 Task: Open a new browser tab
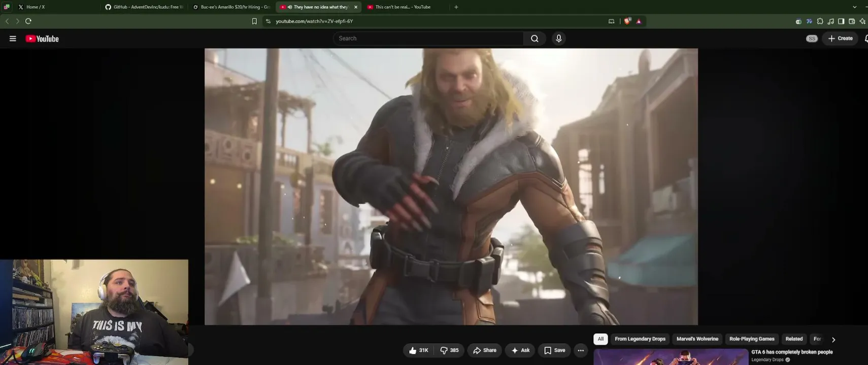[x=456, y=7]
